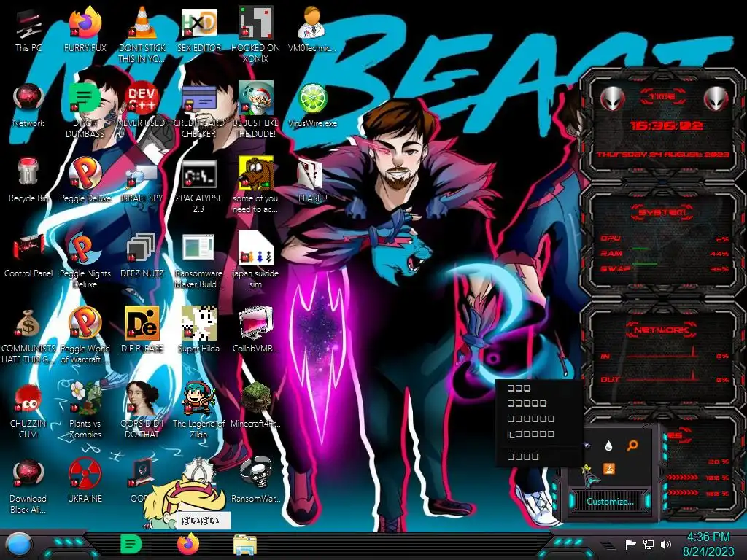Select the BE JUST LIKE THE DUDE icon

[255, 110]
